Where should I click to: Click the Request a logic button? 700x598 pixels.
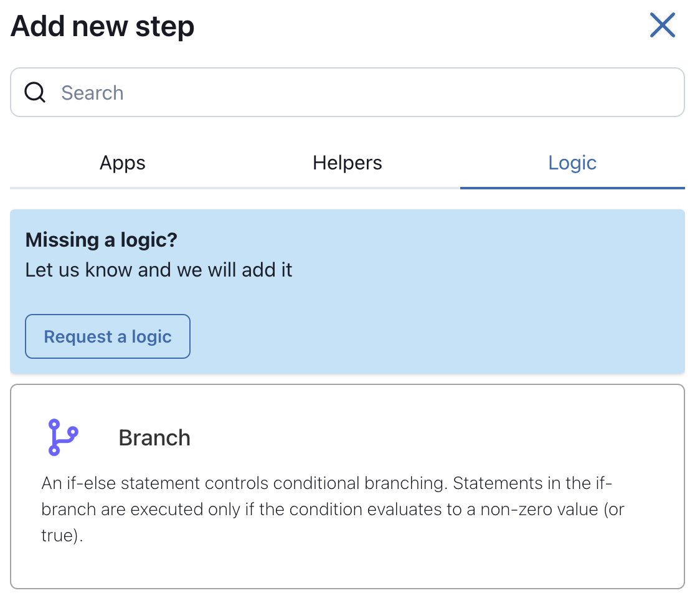(108, 336)
